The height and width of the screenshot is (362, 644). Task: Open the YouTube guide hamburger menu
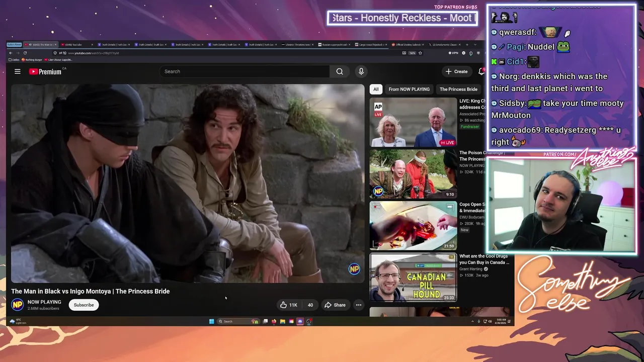[17, 71]
